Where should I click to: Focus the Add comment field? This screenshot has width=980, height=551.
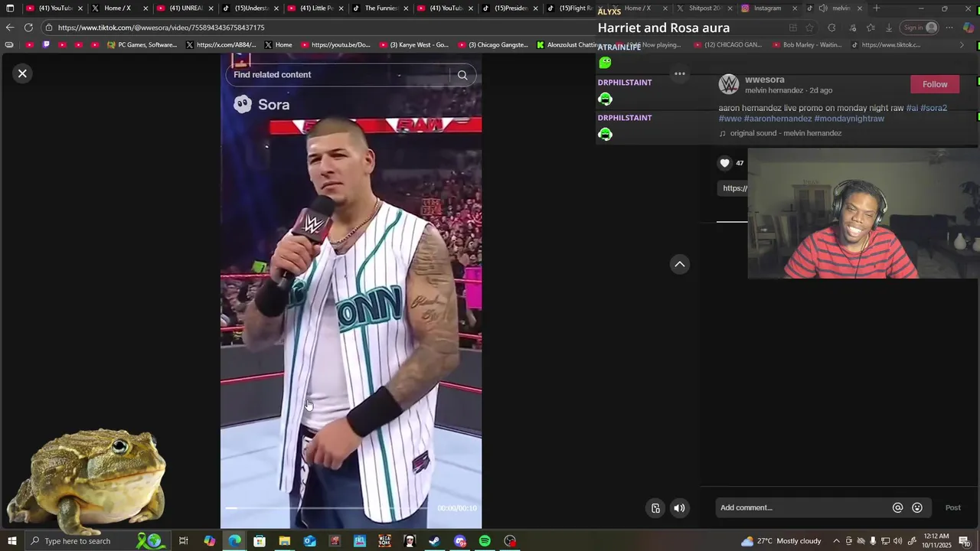coord(802,507)
